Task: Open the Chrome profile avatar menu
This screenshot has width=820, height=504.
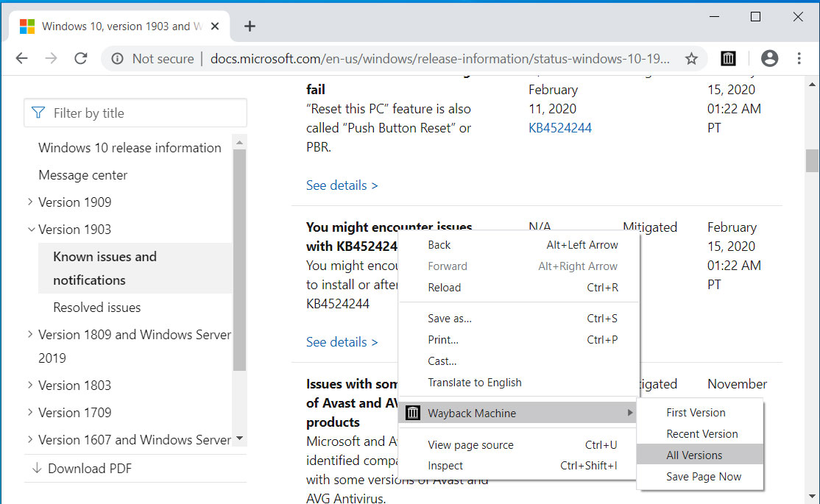Action: [769, 59]
